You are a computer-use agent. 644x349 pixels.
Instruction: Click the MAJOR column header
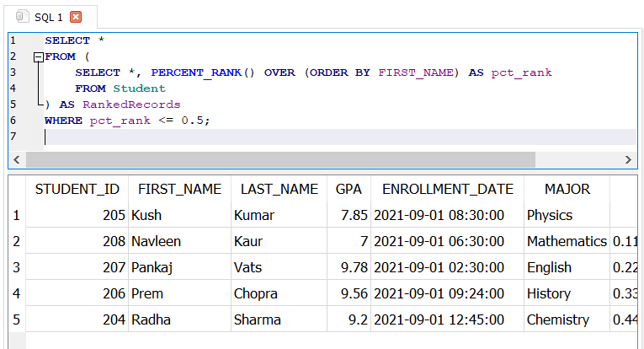(x=567, y=189)
